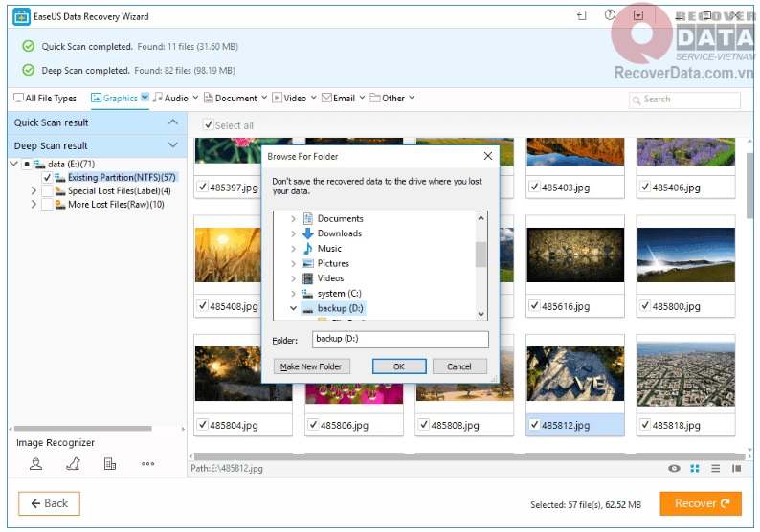Image resolution: width=760 pixels, height=532 pixels.
Task: Select the Audio filter tab
Action: (x=170, y=98)
